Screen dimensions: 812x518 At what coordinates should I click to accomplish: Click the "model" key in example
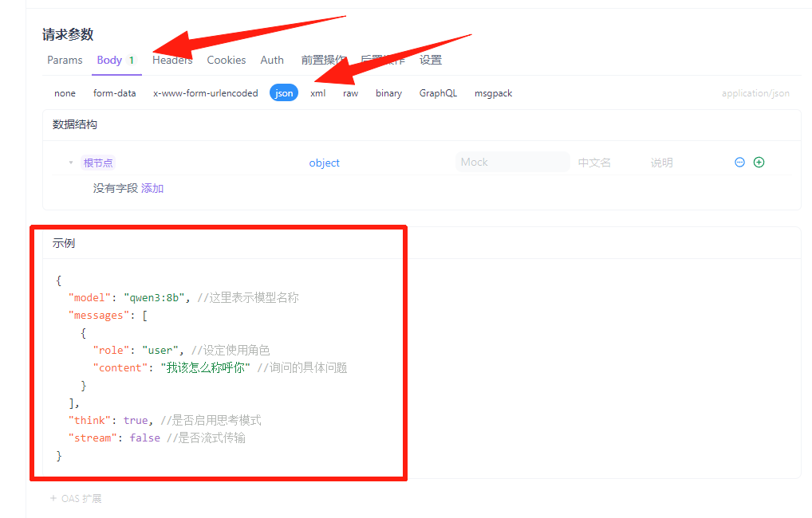[89, 297]
